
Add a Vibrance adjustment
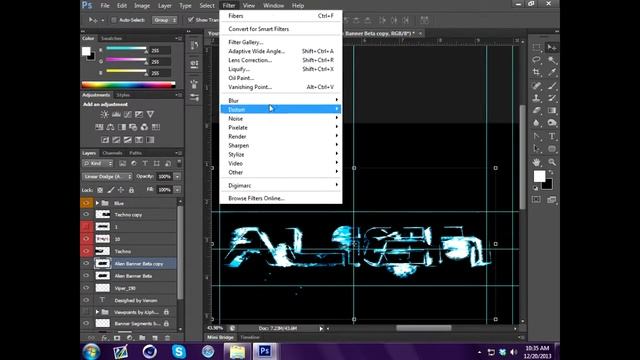click(x=150, y=114)
